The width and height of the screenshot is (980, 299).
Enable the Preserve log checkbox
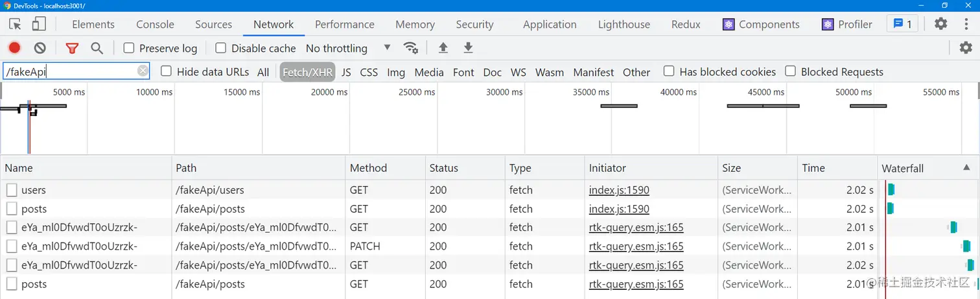(x=129, y=48)
